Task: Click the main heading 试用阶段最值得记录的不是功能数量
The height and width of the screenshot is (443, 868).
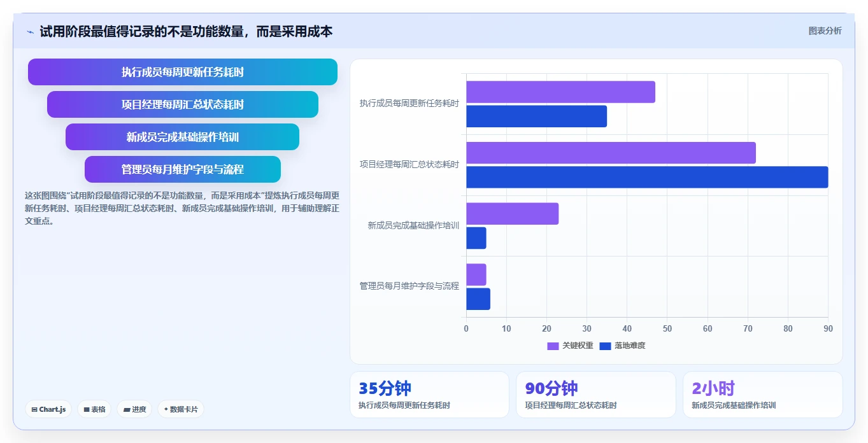Action: 186,31
